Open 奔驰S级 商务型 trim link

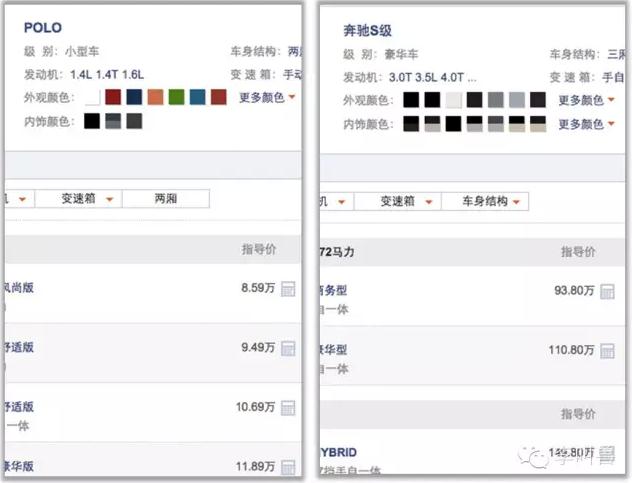point(333,290)
